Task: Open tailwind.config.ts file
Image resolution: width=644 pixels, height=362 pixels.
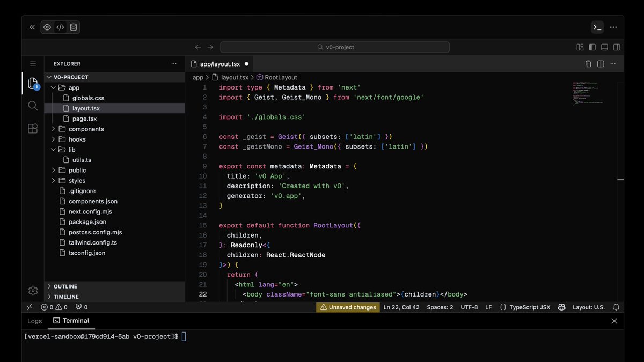Action: click(115, 242)
